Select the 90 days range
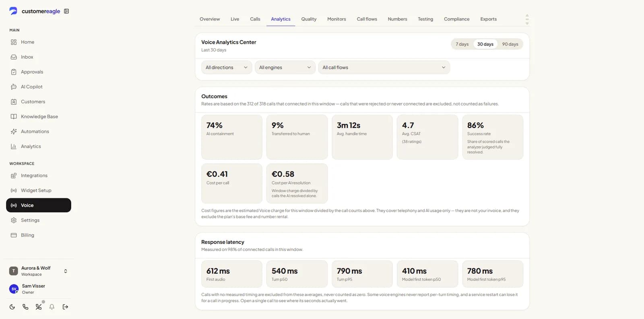 click(510, 44)
